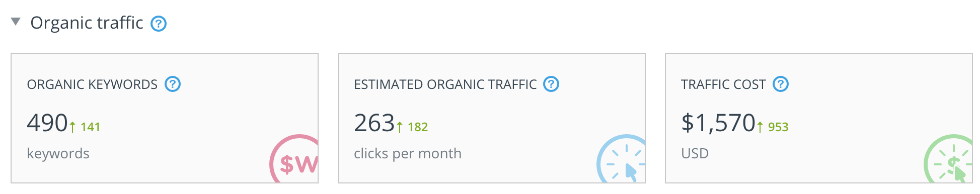Open the 490 organic keywords value

tap(47, 123)
